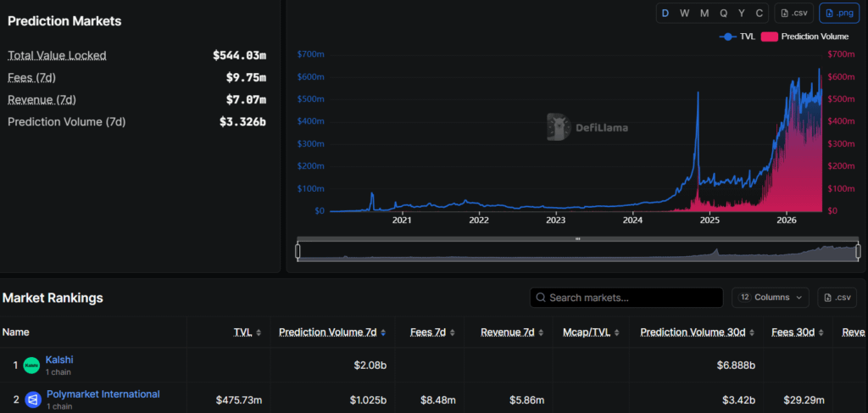Click Kalshi's $6.888b 30d volume cell
Viewport: 868px width, 413px height.
click(735, 366)
